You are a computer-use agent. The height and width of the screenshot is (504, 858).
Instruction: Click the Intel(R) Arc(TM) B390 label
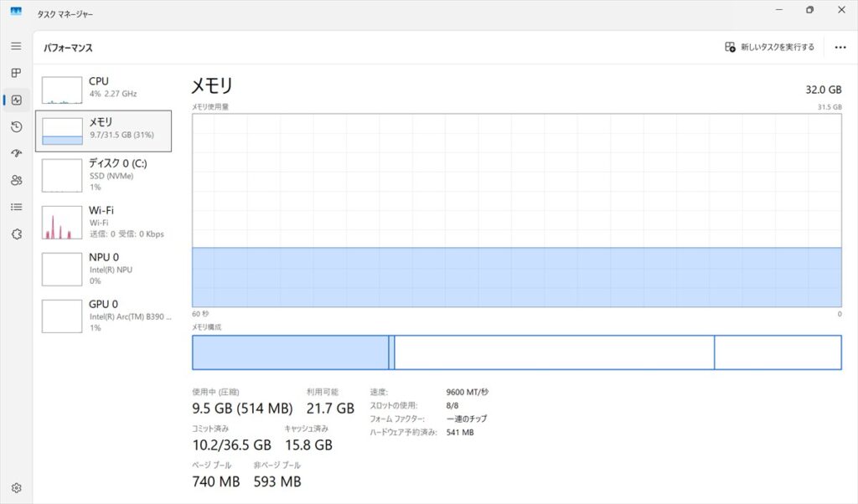[130, 316]
